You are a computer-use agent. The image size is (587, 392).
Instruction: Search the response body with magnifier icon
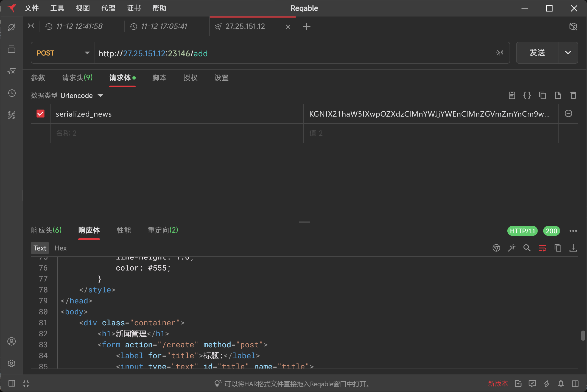[527, 248]
